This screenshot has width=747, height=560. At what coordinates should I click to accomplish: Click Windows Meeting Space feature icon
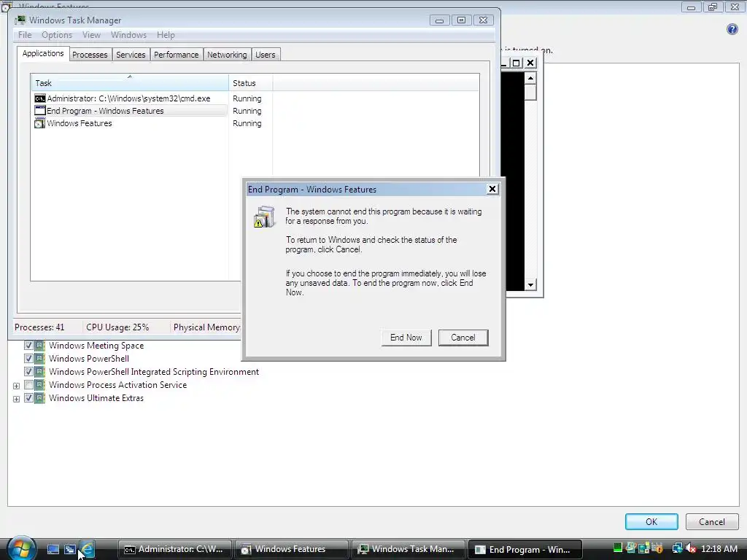40,346
